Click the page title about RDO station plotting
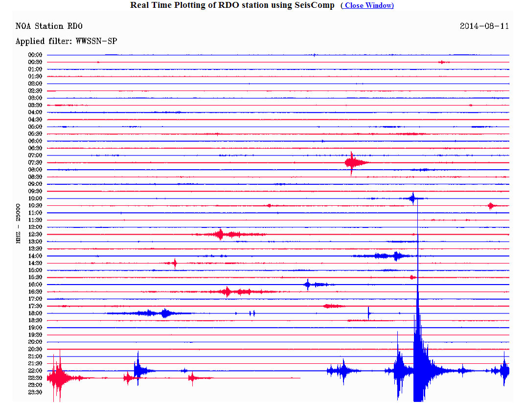The width and height of the screenshot is (524, 420). (232, 5)
